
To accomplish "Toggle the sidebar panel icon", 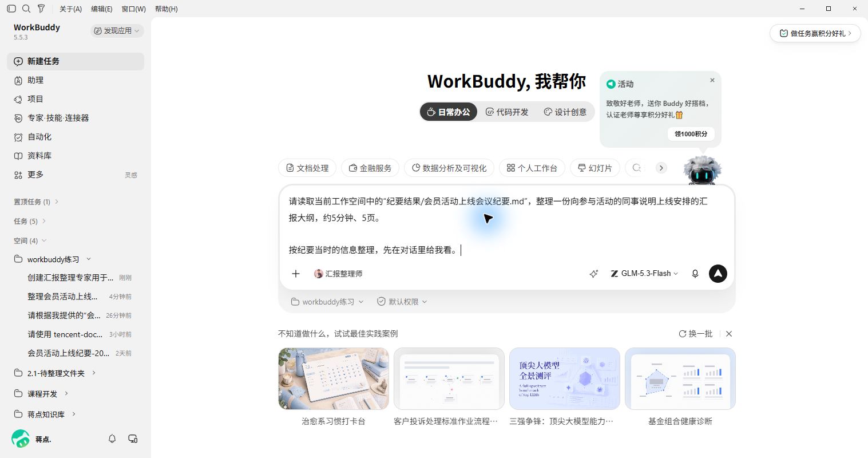I will [11, 9].
